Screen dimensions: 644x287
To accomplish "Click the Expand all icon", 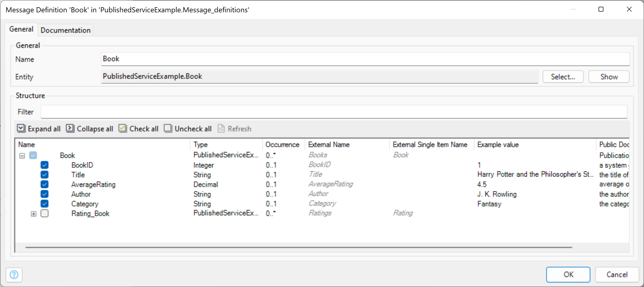I will (21, 128).
